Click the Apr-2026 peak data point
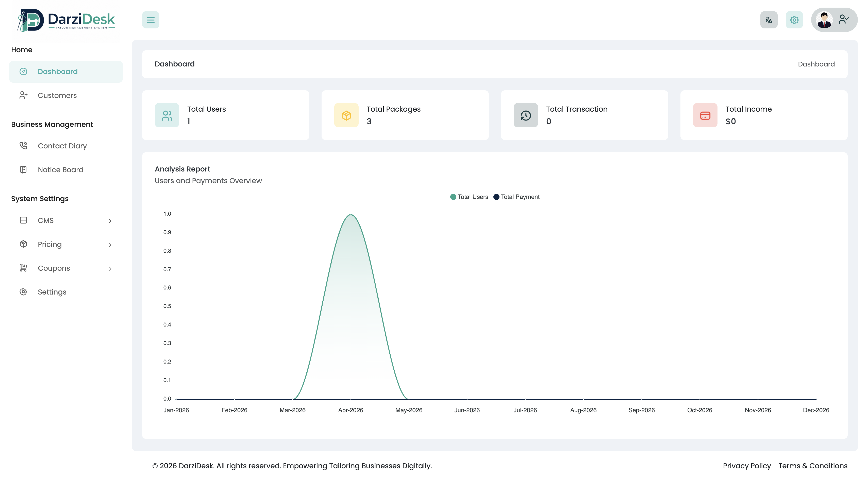This screenshot has width=868, height=482. (x=351, y=214)
